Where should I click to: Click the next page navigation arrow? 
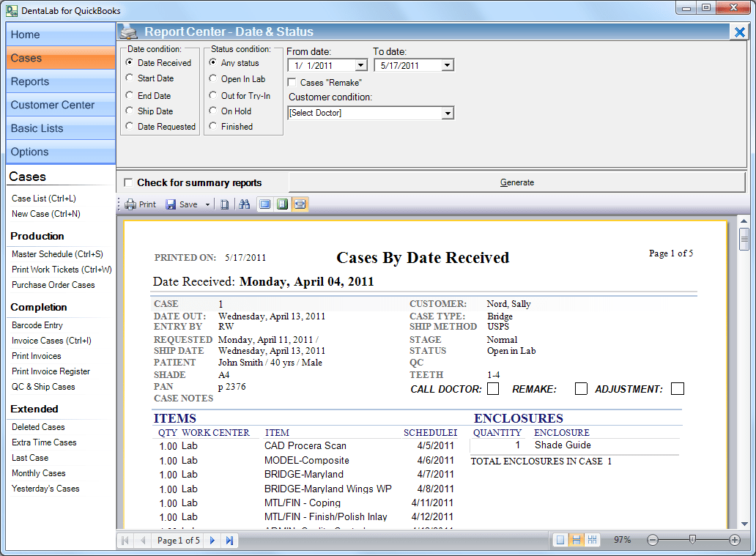click(212, 540)
